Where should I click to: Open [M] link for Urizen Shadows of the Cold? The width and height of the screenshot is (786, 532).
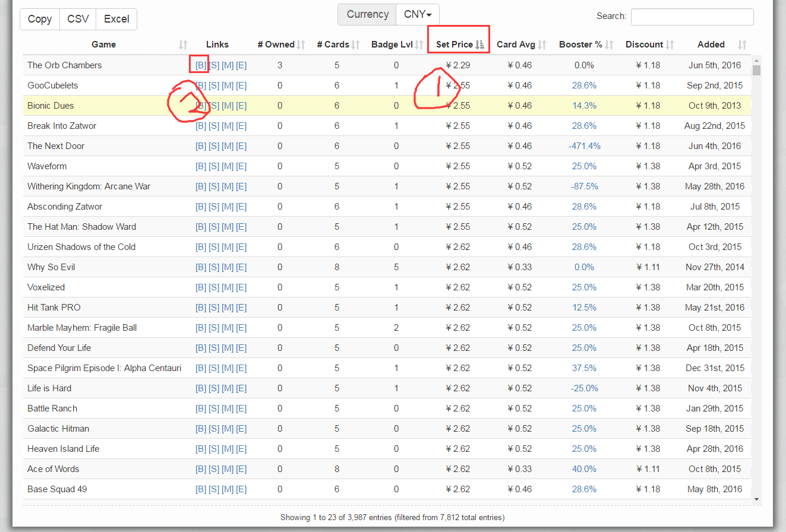click(x=228, y=247)
